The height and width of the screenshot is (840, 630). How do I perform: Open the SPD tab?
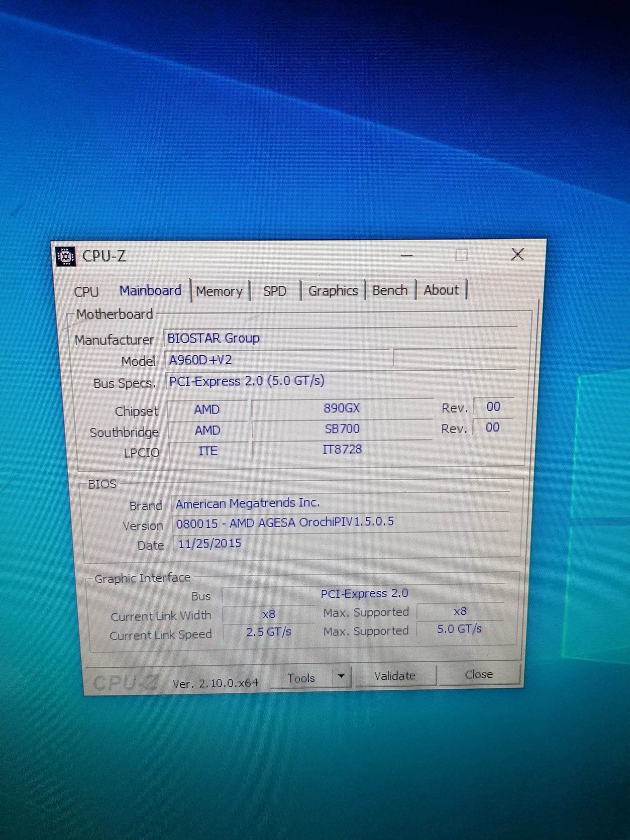point(275,291)
